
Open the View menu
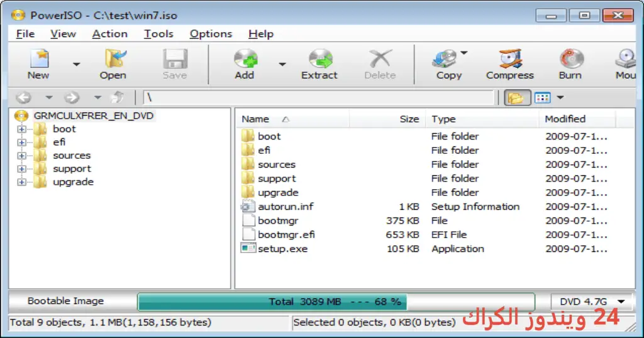64,34
